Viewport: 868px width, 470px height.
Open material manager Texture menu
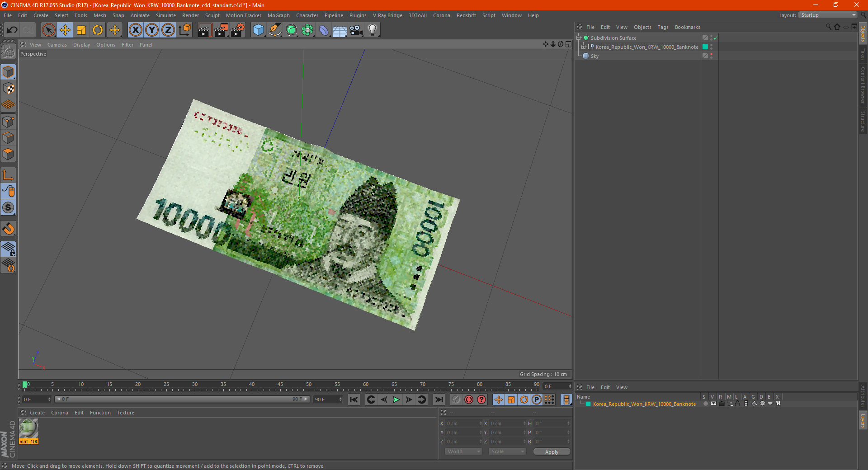[125, 413]
